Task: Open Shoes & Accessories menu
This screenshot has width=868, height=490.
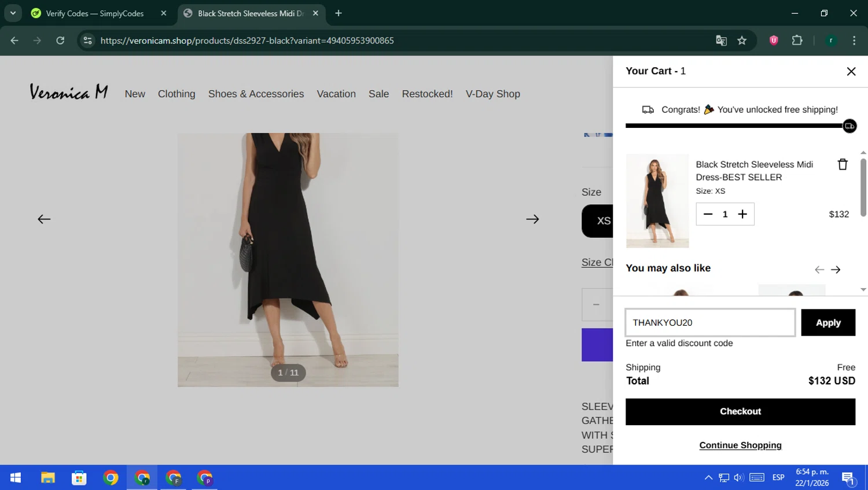Action: point(256,94)
